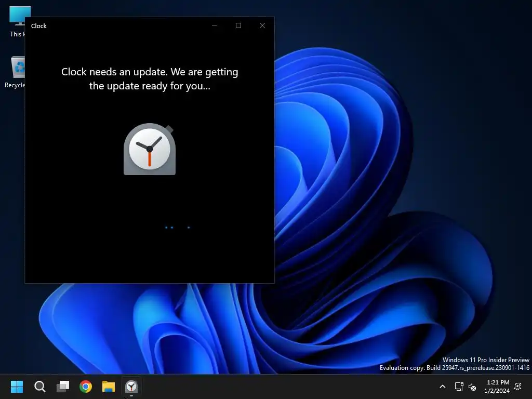
Task: Select the This PC desktop icon
Action: [16, 21]
